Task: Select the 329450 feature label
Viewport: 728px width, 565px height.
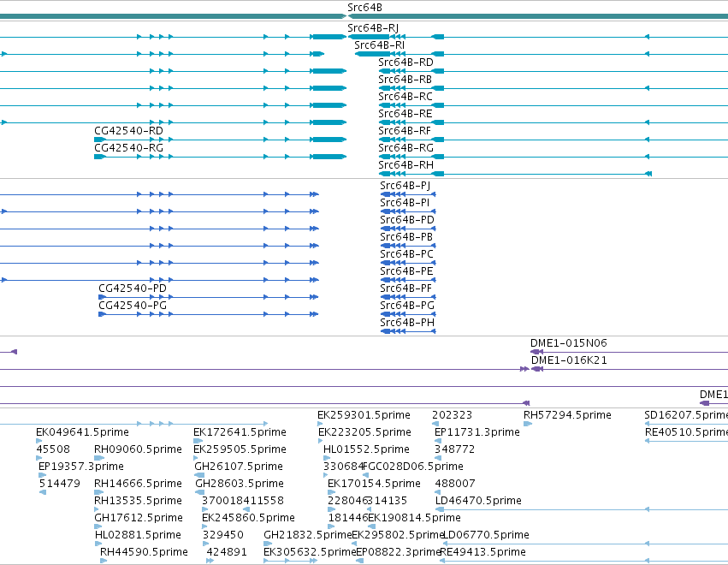Action: point(223,536)
